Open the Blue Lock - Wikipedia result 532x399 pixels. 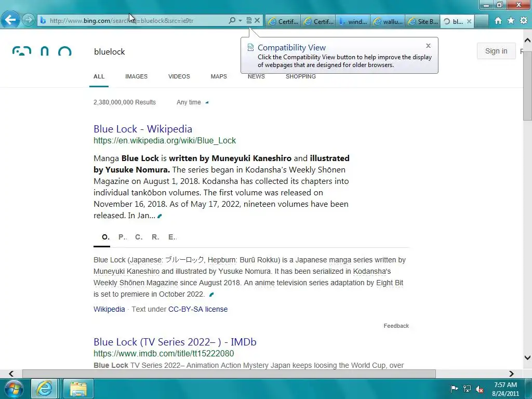143,129
